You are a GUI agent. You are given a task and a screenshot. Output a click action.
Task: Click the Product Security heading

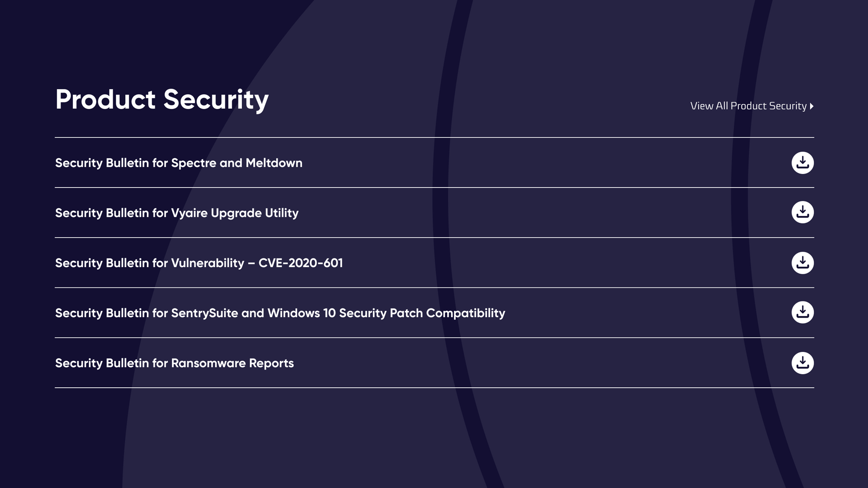[x=162, y=100]
